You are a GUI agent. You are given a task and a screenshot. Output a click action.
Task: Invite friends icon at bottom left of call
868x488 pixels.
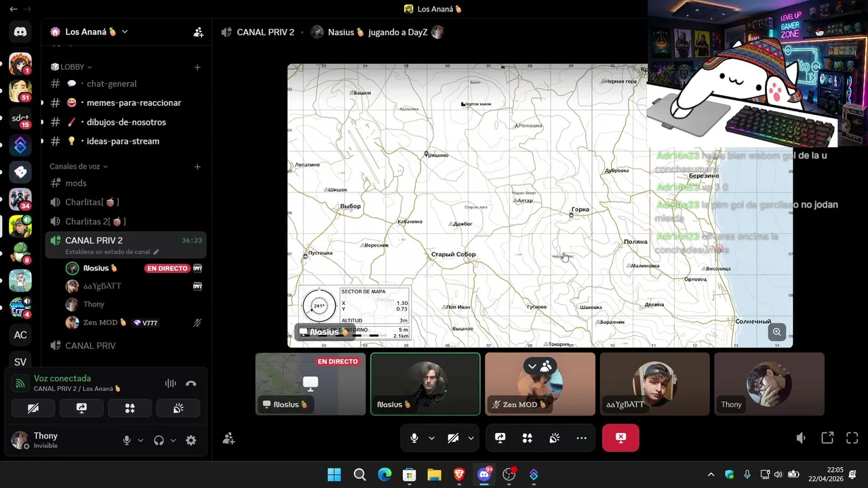229,439
